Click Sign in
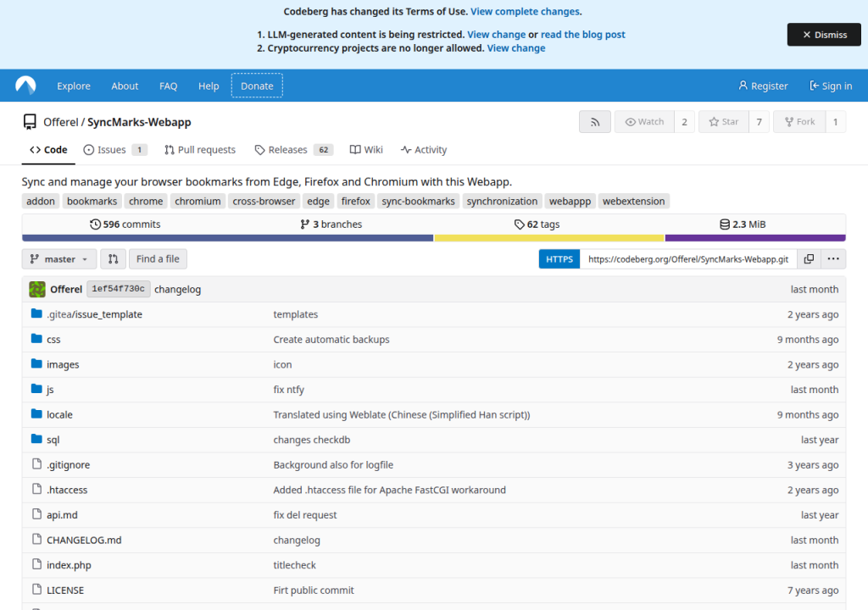Screen dimensions: 868x610 831,86
